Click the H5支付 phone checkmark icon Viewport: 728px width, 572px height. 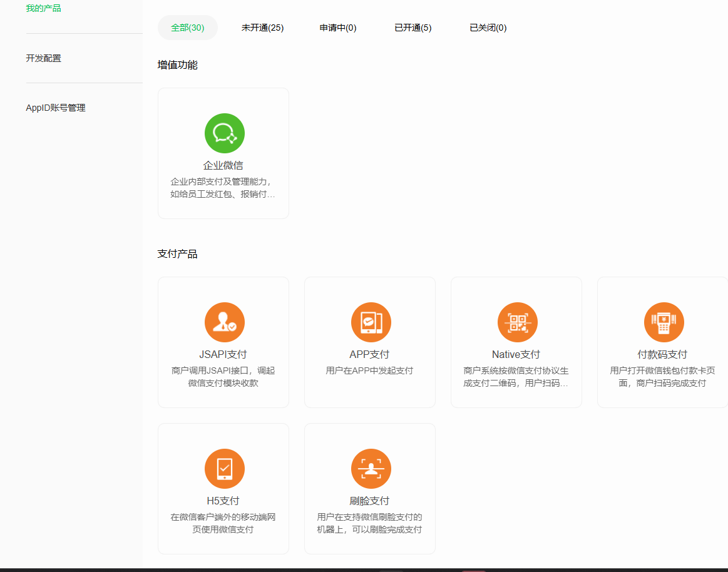[x=224, y=469]
